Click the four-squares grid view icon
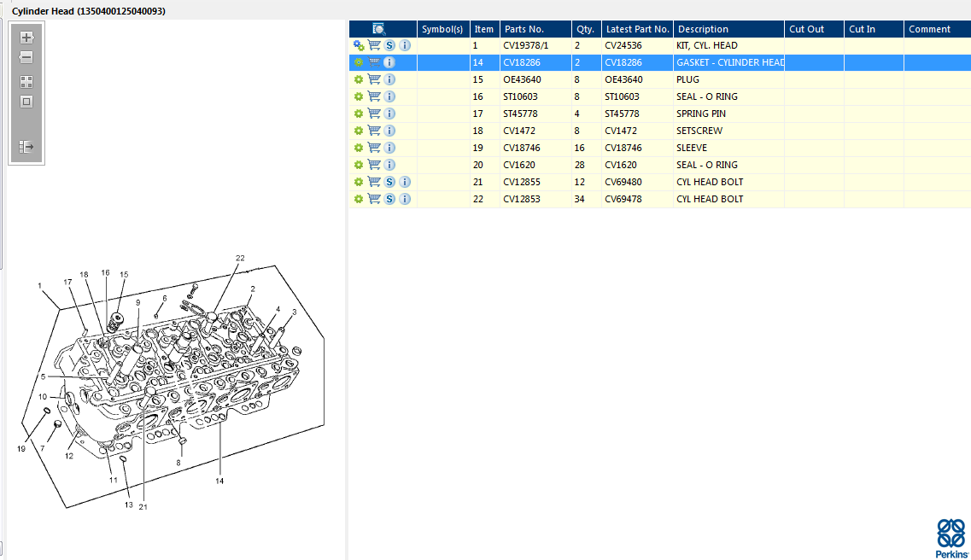 26,82
